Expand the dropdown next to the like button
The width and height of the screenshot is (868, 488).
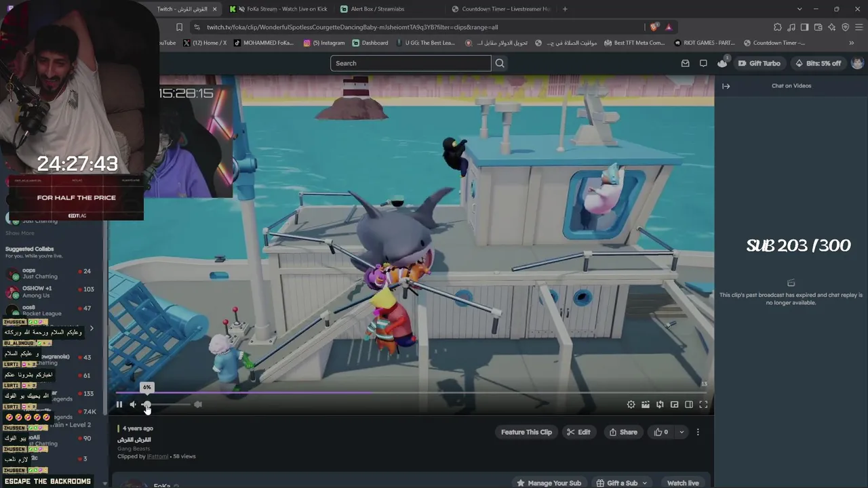coord(682,432)
